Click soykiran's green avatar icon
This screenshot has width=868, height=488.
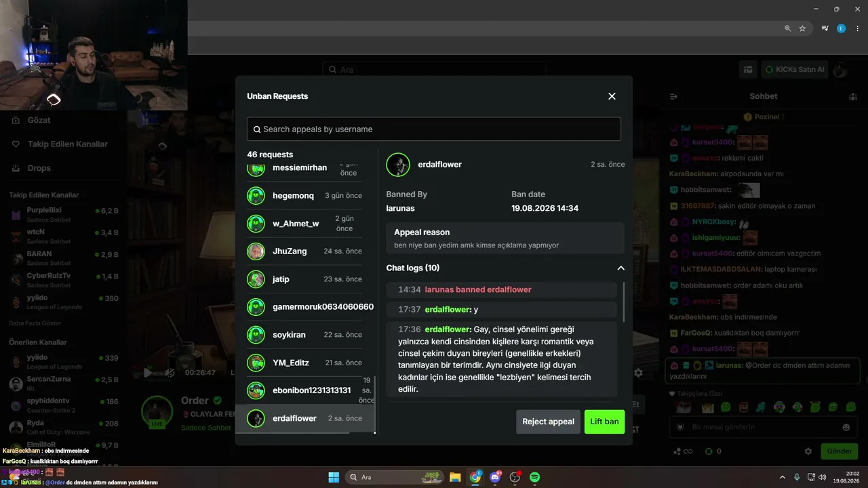(256, 335)
